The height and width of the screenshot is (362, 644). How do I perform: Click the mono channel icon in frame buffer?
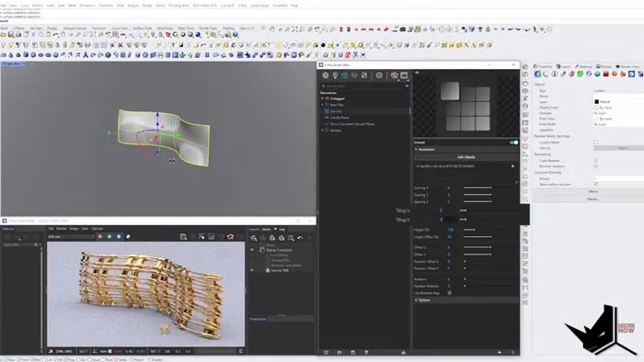click(x=128, y=236)
